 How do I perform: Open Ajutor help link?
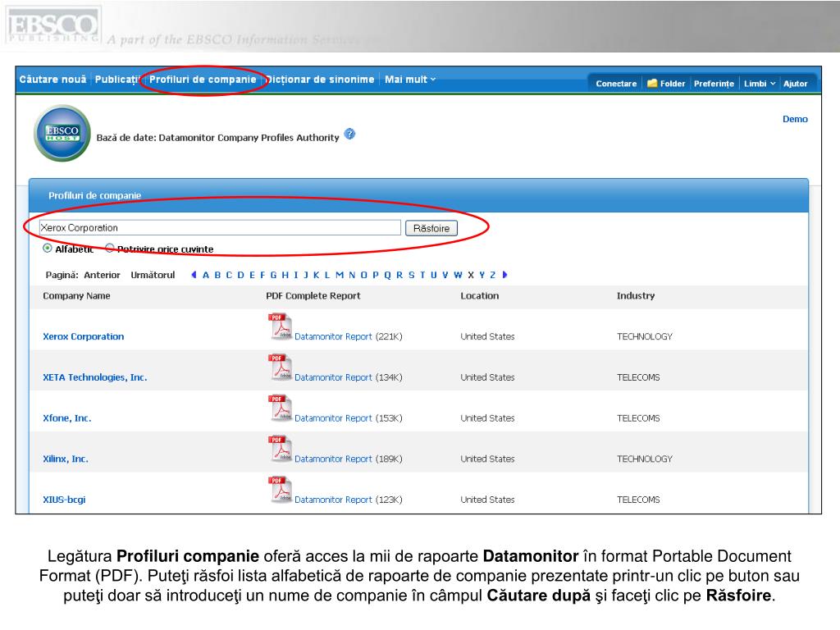pyautogui.click(x=795, y=84)
